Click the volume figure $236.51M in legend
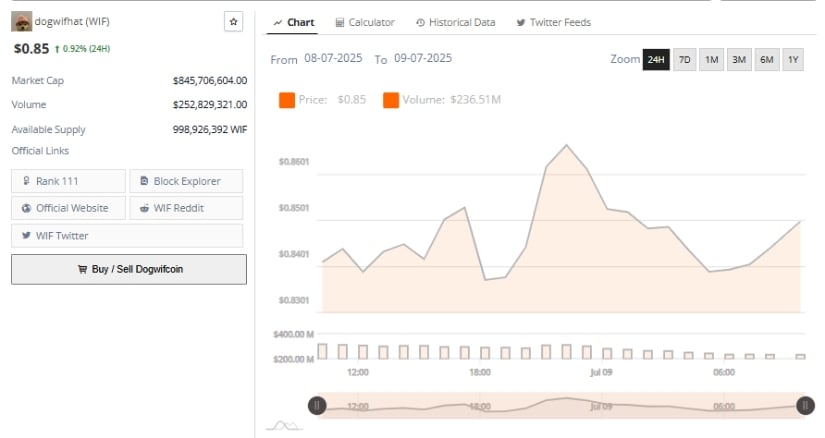The height and width of the screenshot is (438, 825). coord(476,100)
